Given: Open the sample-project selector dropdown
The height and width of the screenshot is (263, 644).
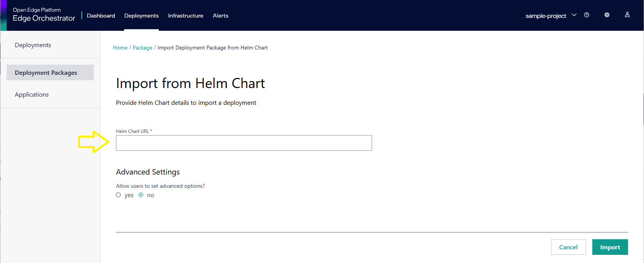Looking at the screenshot, I should tap(546, 16).
